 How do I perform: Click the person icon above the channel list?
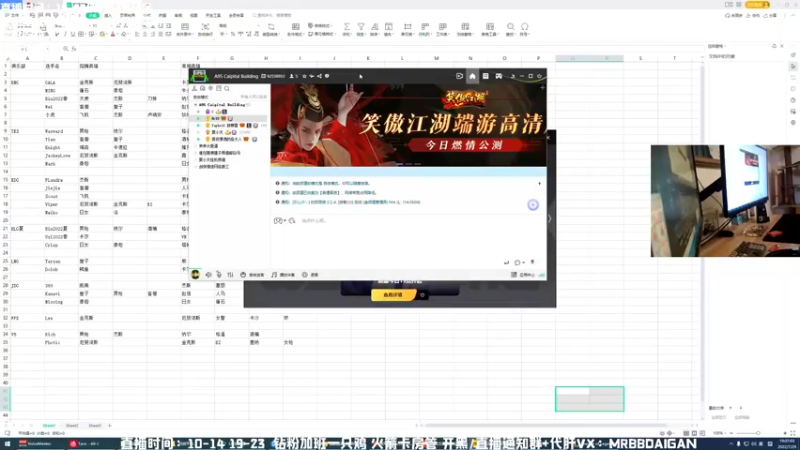click(x=194, y=88)
